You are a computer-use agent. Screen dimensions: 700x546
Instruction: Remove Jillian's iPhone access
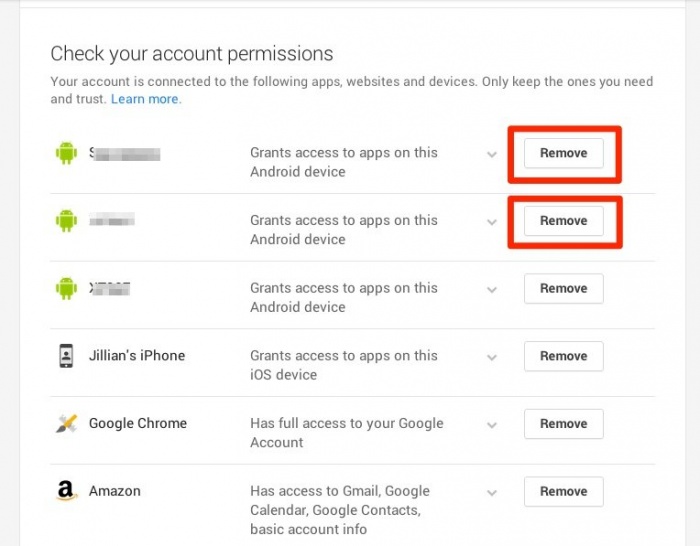[564, 356]
